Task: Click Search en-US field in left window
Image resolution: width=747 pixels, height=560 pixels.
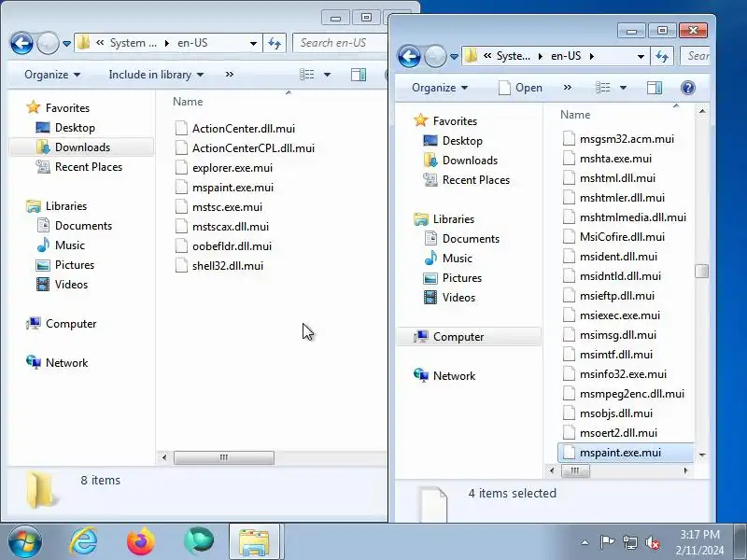Action: [x=340, y=43]
